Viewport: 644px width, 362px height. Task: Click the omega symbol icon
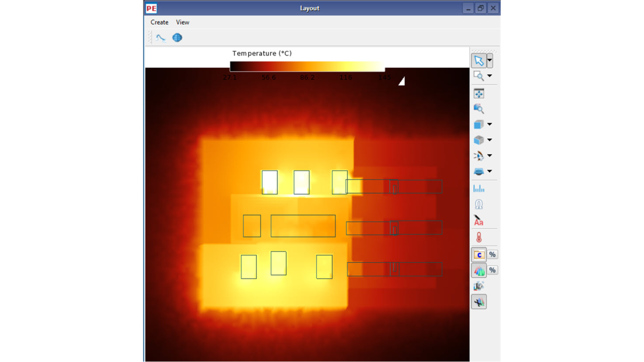tap(479, 204)
